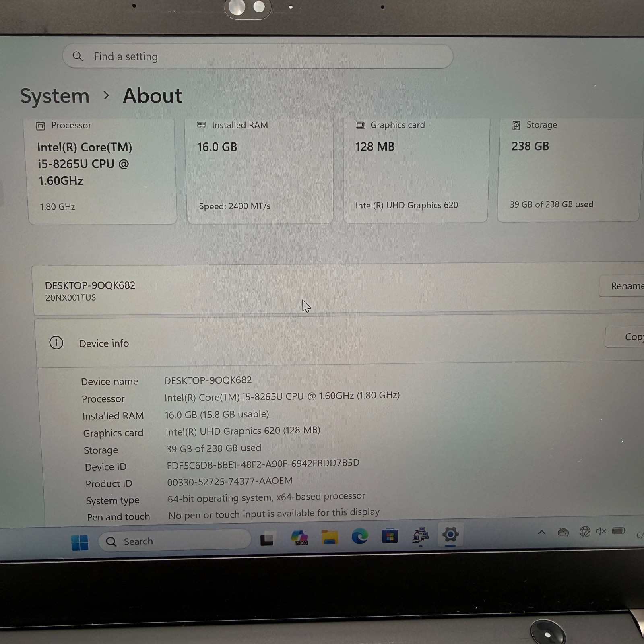This screenshot has width=644, height=644.
Task: Click the Pen and touch label
Action: pyautogui.click(x=118, y=517)
